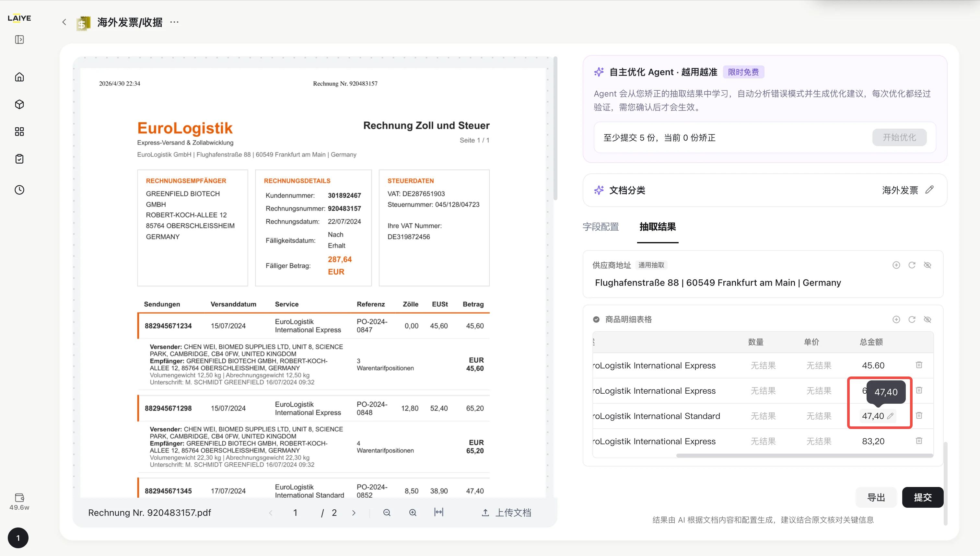The image size is (980, 556).
Task: Click the 287,64 EUR amount due
Action: point(340,265)
